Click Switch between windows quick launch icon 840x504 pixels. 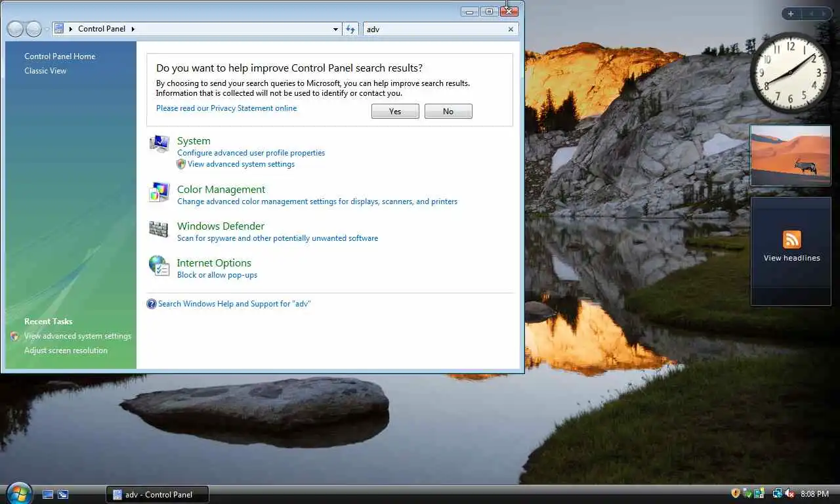(63, 494)
